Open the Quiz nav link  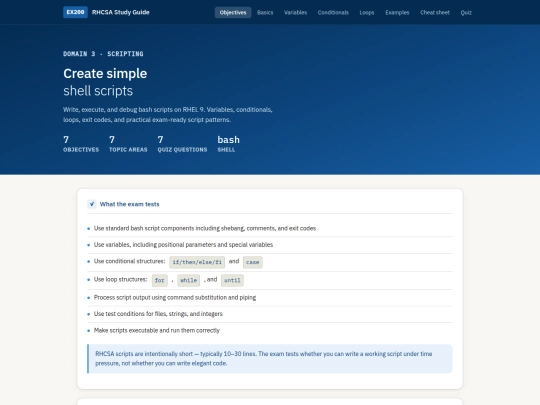pyautogui.click(x=466, y=12)
